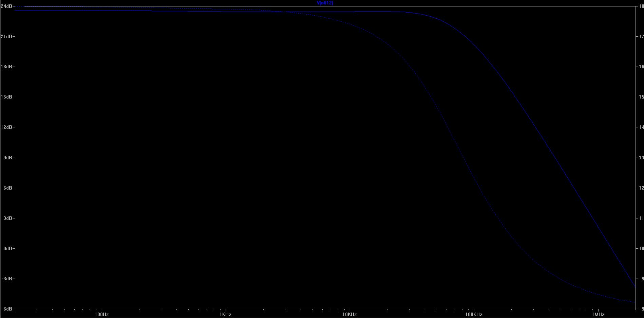
Task: Click the 18dB gain axis label
Action: pyautogui.click(x=6, y=67)
